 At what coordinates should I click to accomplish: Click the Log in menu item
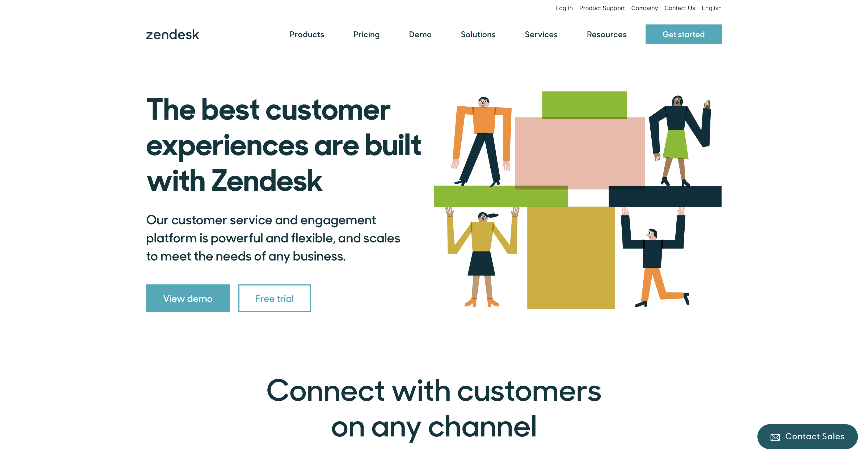[x=564, y=8]
